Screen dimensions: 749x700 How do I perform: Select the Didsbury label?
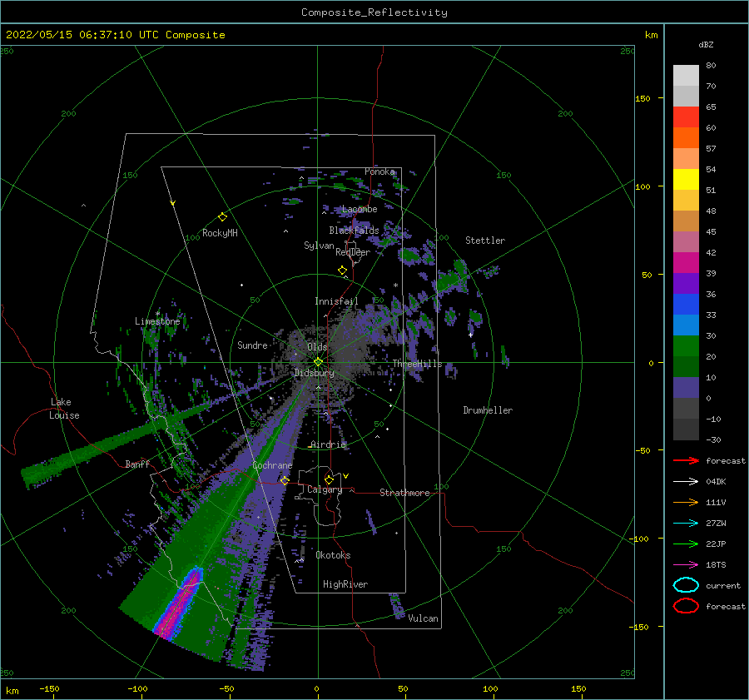pos(315,373)
